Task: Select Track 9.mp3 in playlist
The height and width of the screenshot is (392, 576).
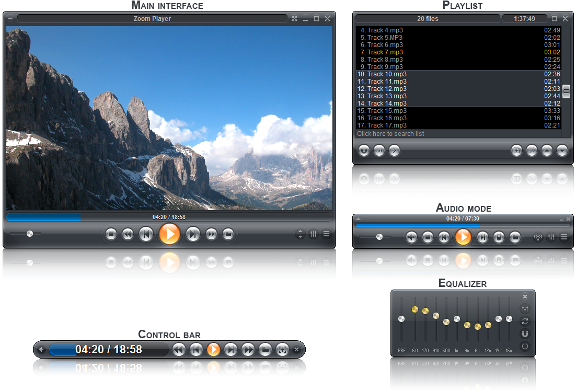Action: pyautogui.click(x=458, y=67)
